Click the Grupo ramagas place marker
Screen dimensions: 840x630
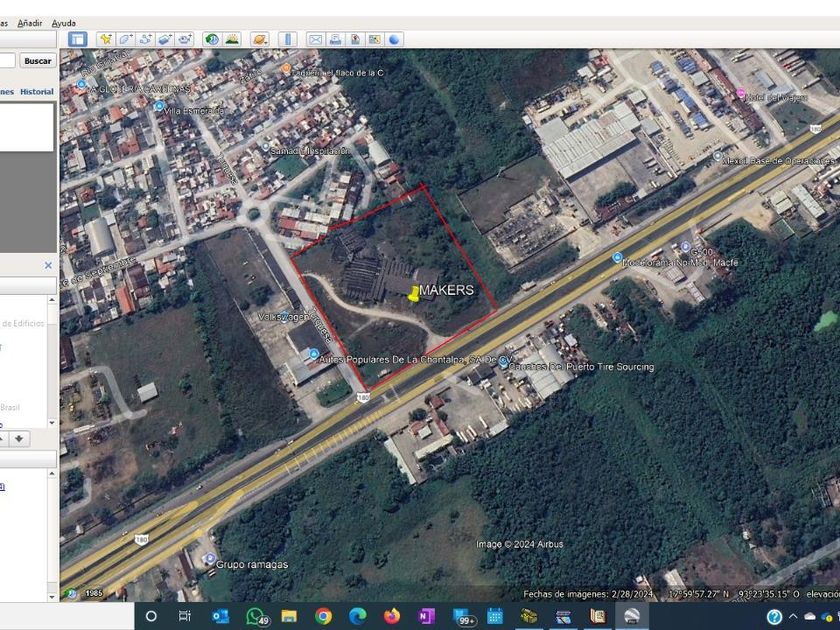click(209, 558)
